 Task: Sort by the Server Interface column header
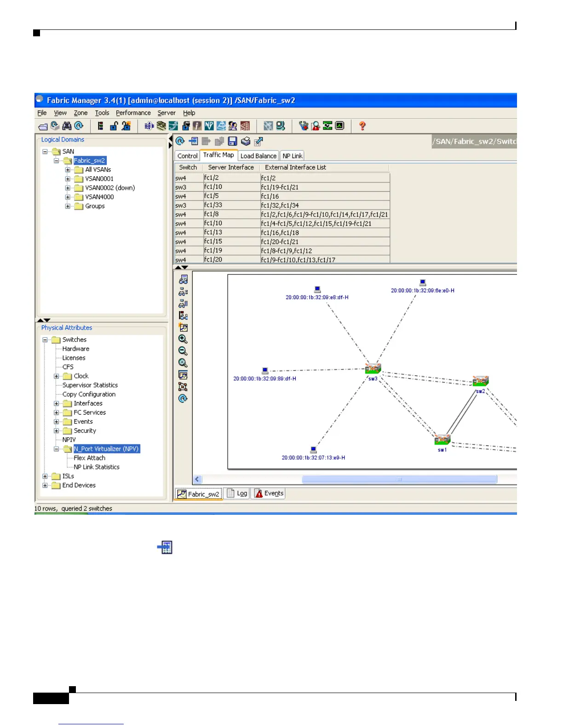[231, 167]
